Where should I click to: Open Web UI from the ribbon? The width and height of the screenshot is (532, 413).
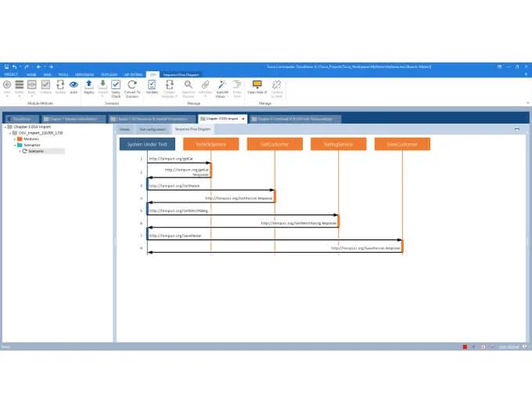pyautogui.click(x=256, y=85)
